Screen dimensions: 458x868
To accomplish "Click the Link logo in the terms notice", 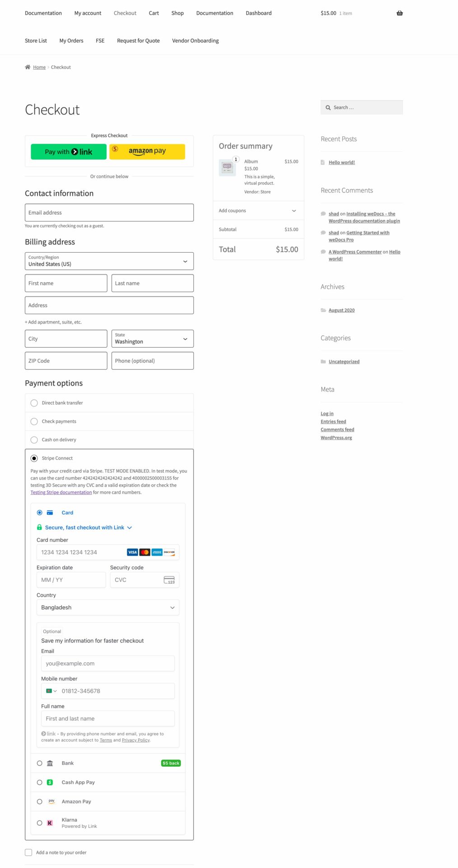I will click(x=48, y=734).
